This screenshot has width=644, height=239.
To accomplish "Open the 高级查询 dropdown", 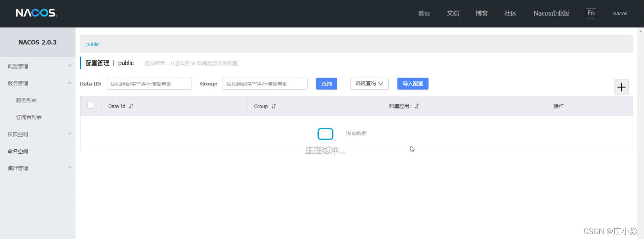I will (369, 83).
